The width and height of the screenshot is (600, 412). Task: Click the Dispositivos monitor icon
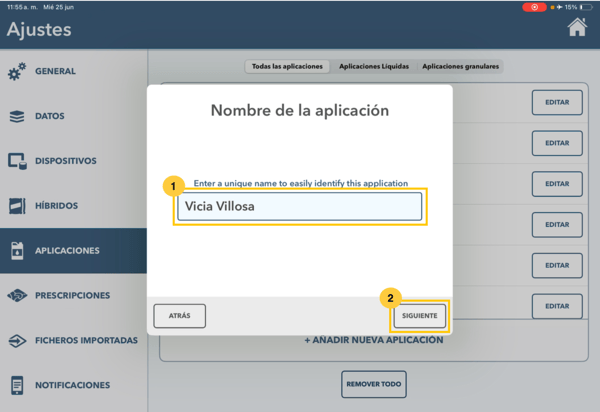[17, 161]
